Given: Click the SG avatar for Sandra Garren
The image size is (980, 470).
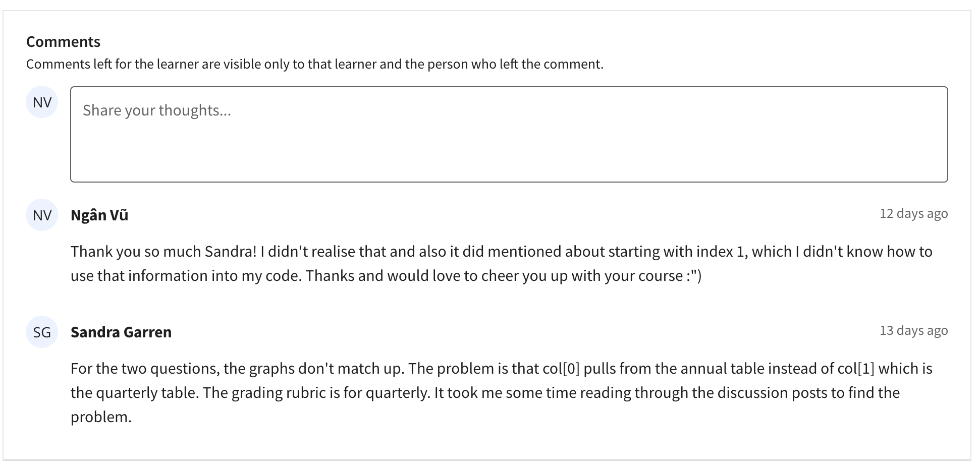Looking at the screenshot, I should coord(42,332).
